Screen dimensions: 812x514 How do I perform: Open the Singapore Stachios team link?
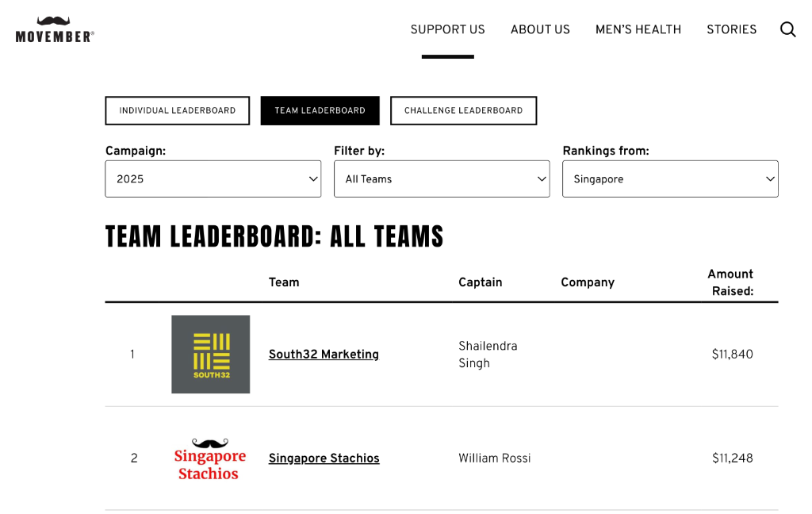pyautogui.click(x=324, y=458)
